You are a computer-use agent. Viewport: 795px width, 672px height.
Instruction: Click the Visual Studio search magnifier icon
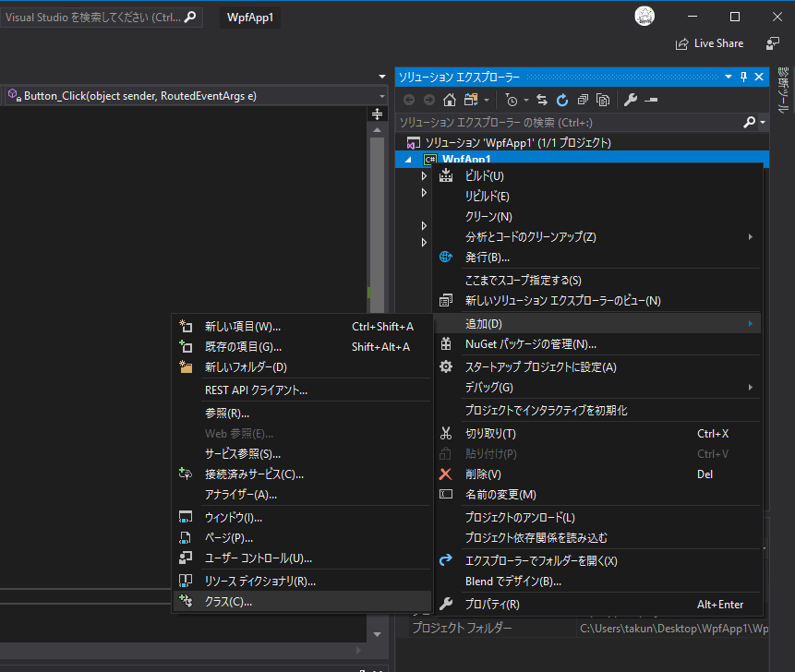(190, 18)
